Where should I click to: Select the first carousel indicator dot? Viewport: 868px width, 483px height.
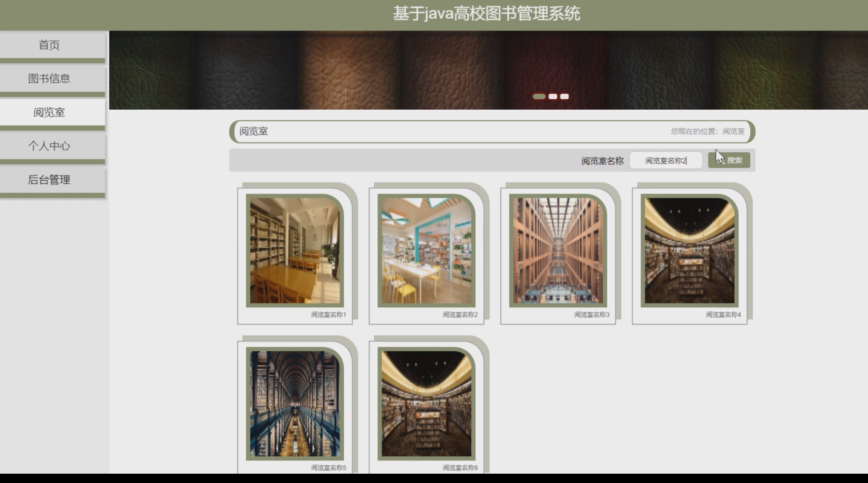coord(538,96)
